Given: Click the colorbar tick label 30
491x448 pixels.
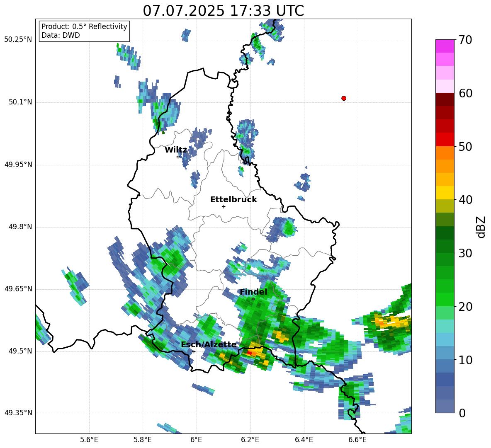Looking at the screenshot, I should click(465, 253).
